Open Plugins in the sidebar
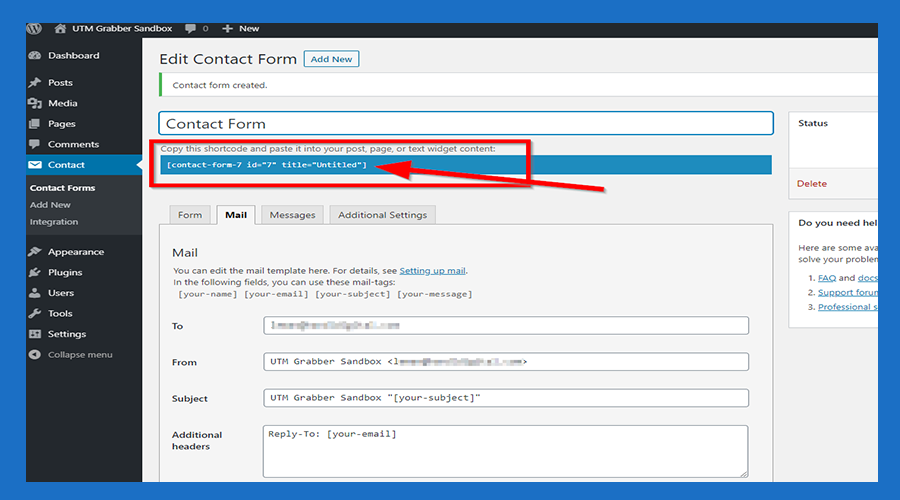This screenshot has height=500, width=900. click(x=65, y=272)
